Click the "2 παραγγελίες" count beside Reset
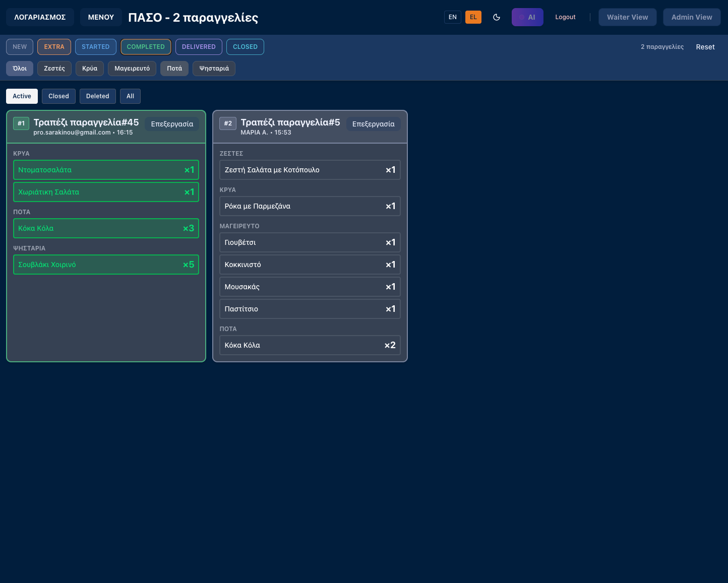The image size is (728, 583). click(662, 47)
